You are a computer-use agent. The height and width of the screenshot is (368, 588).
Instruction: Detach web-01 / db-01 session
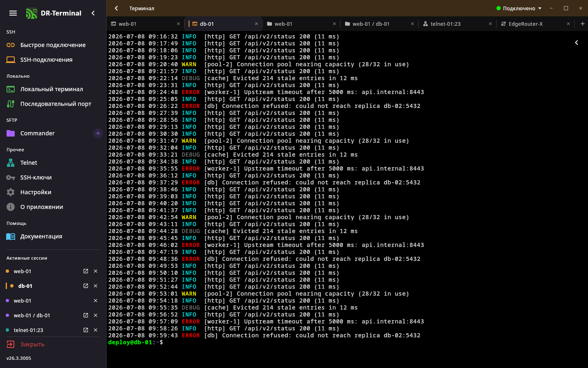(86, 315)
